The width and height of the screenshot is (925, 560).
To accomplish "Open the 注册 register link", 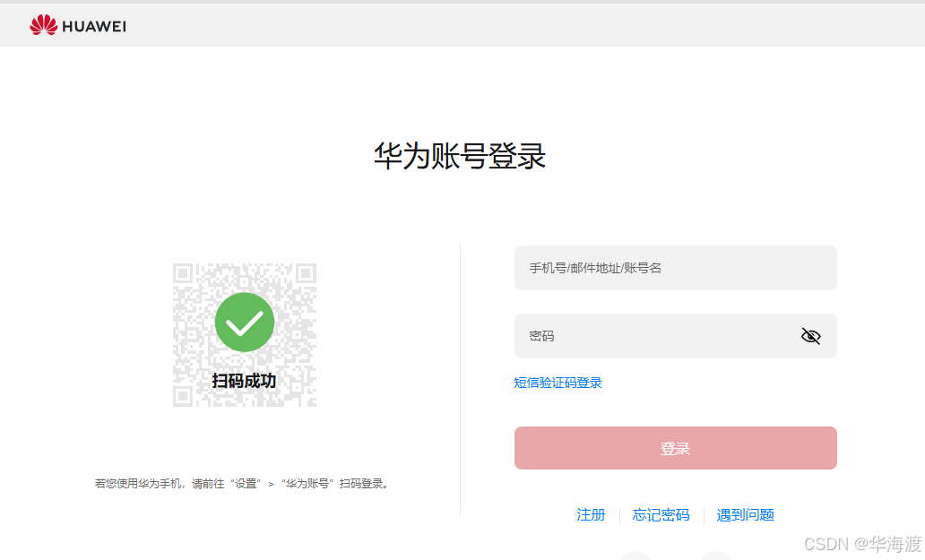I will pyautogui.click(x=591, y=514).
